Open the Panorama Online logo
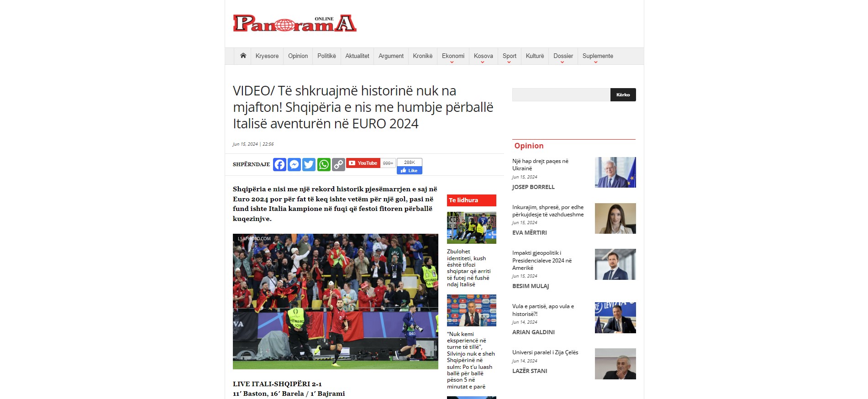This screenshot has width=868, height=399. pyautogui.click(x=295, y=23)
